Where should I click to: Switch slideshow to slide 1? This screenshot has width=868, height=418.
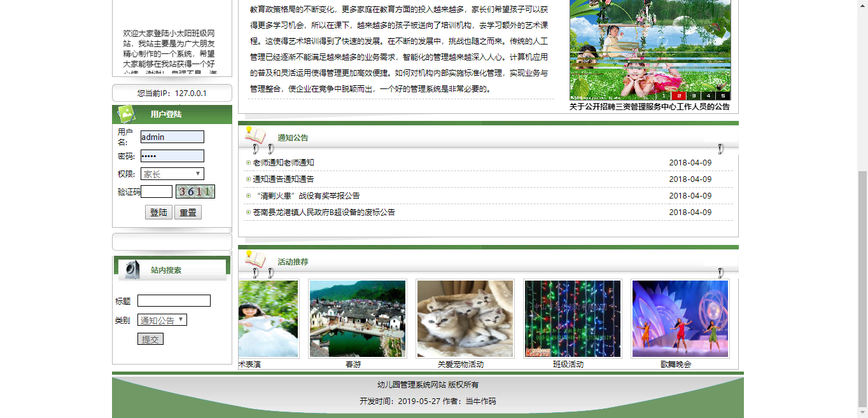point(663,96)
